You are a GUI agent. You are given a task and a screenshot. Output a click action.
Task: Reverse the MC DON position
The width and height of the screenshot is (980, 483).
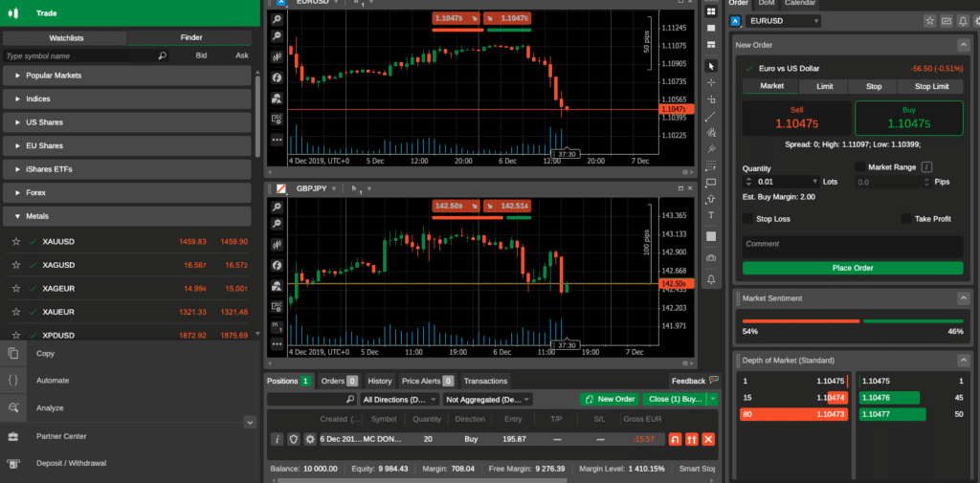point(675,439)
